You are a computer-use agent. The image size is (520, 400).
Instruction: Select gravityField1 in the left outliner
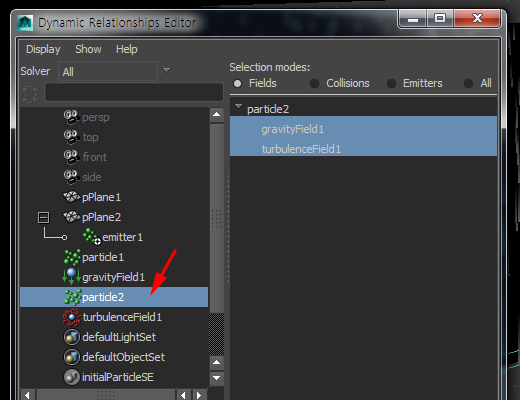[114, 277]
